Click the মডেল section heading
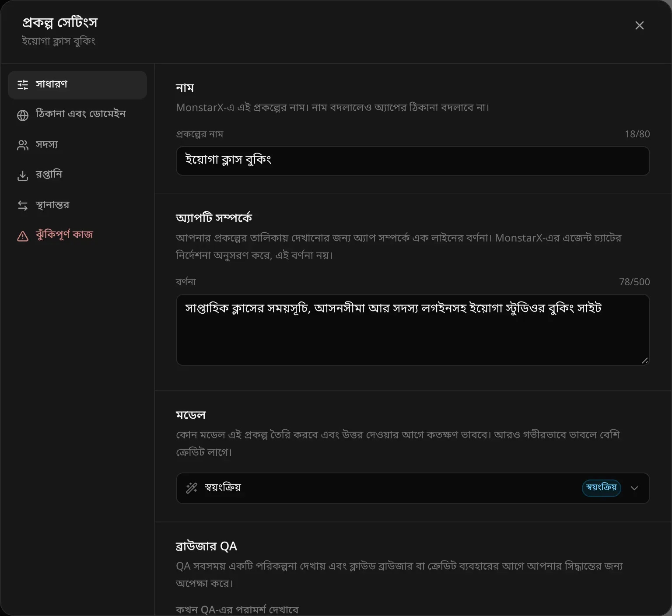Image resolution: width=672 pixels, height=616 pixels. tap(190, 415)
